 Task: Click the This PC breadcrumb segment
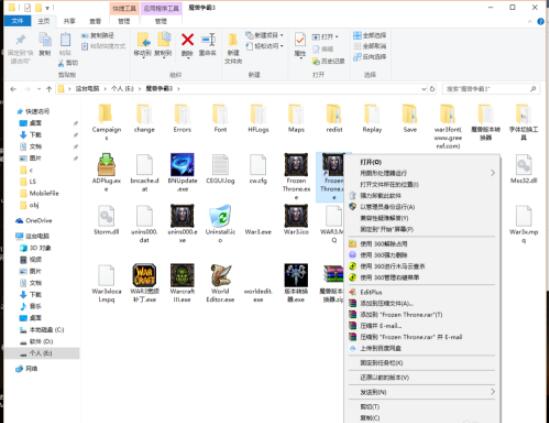point(87,89)
